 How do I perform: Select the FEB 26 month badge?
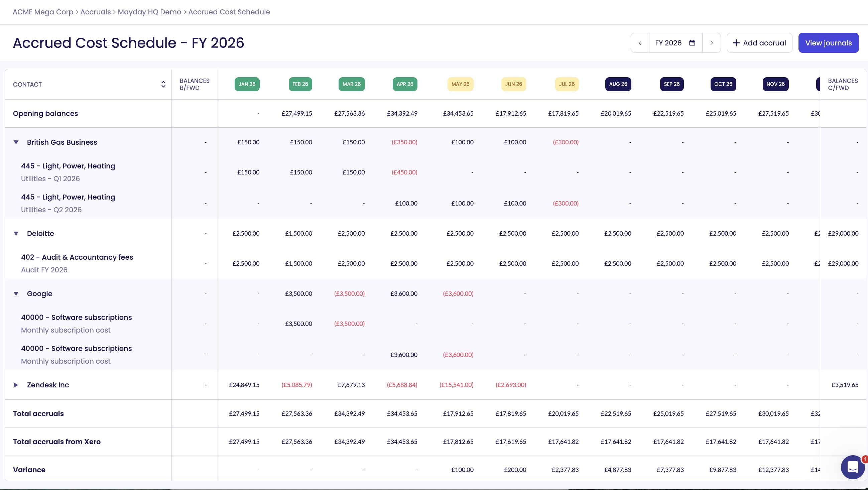(x=300, y=84)
